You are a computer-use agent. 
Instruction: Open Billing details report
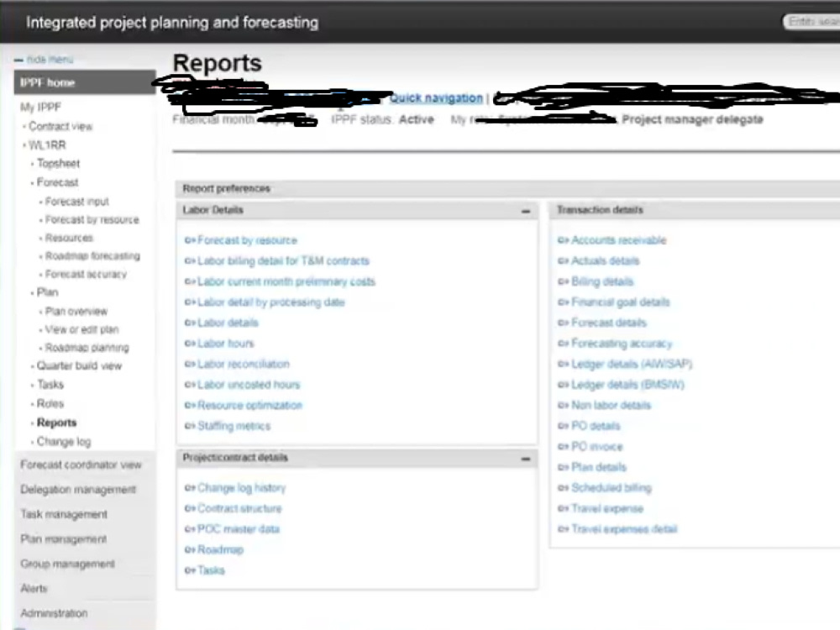(x=602, y=281)
